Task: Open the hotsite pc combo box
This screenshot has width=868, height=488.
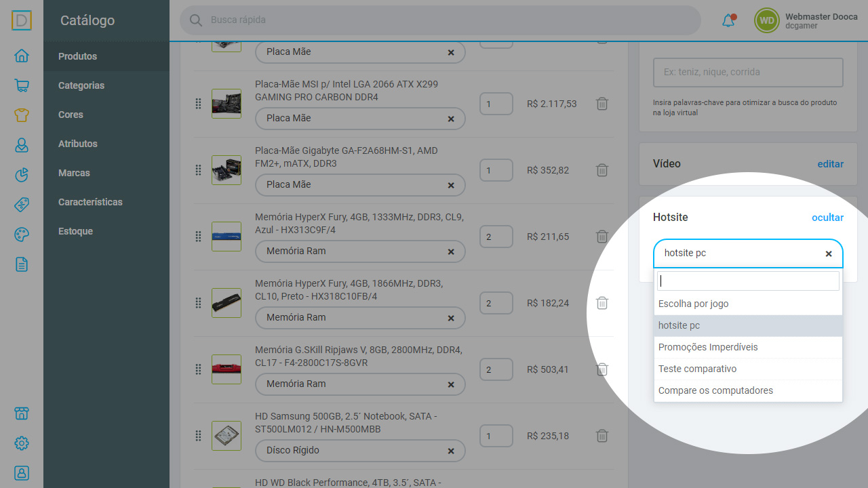Action: click(x=748, y=253)
